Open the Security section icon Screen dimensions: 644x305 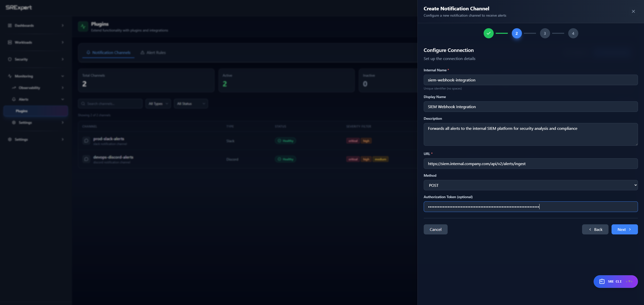[9, 59]
